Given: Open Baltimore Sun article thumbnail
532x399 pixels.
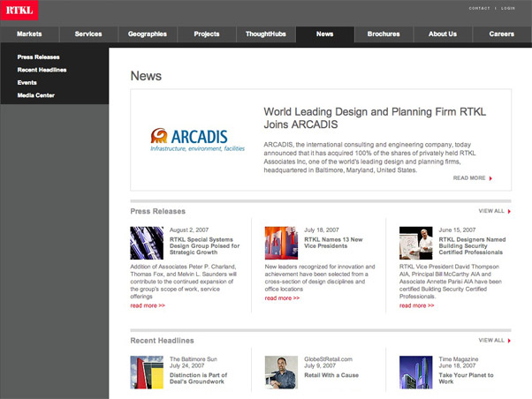Looking at the screenshot, I should coord(147,373).
